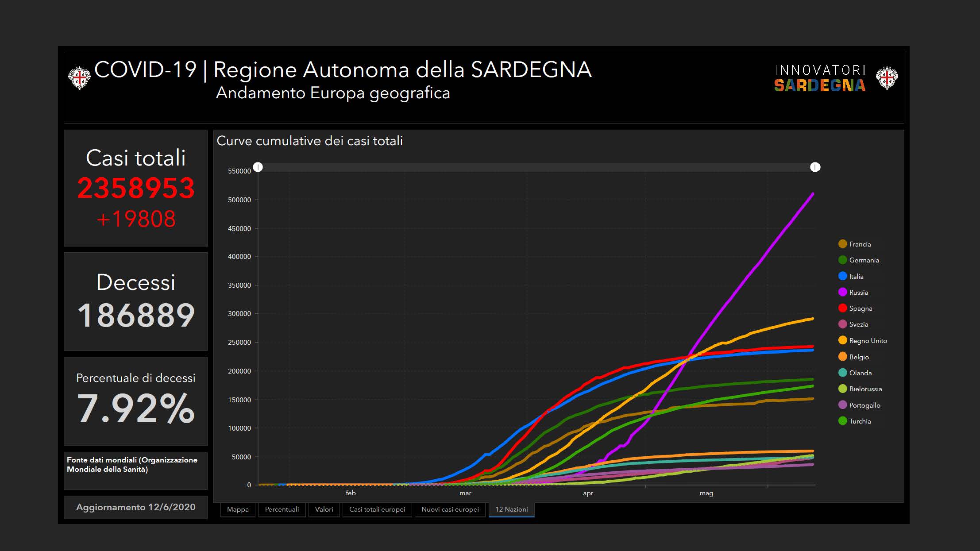This screenshot has height=551, width=980.
Task: Toggle Spagna series via red legend dot
Action: coord(842,308)
